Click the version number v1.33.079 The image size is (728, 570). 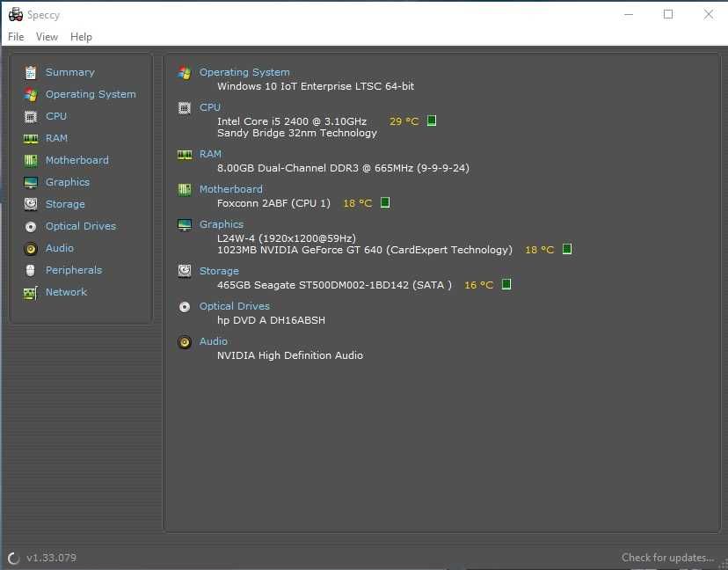click(51, 558)
